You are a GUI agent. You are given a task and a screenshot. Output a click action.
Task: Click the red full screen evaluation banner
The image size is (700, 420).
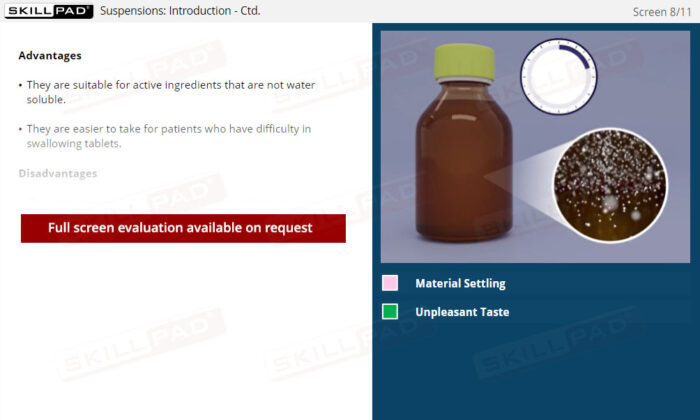point(183,228)
